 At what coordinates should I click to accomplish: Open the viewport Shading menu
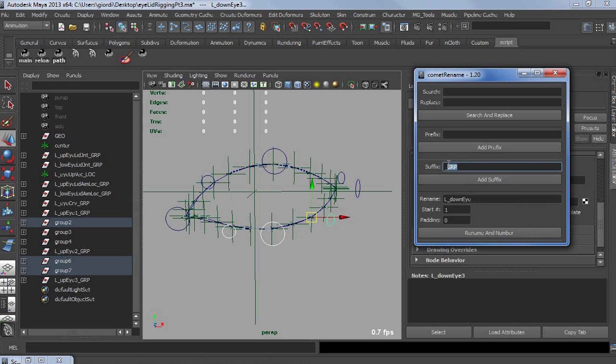(x=173, y=75)
